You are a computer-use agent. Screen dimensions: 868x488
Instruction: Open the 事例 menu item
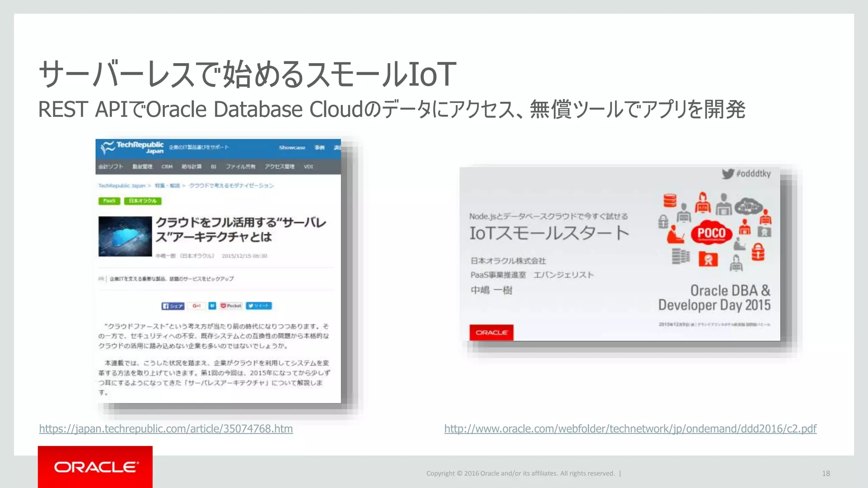pyautogui.click(x=320, y=148)
